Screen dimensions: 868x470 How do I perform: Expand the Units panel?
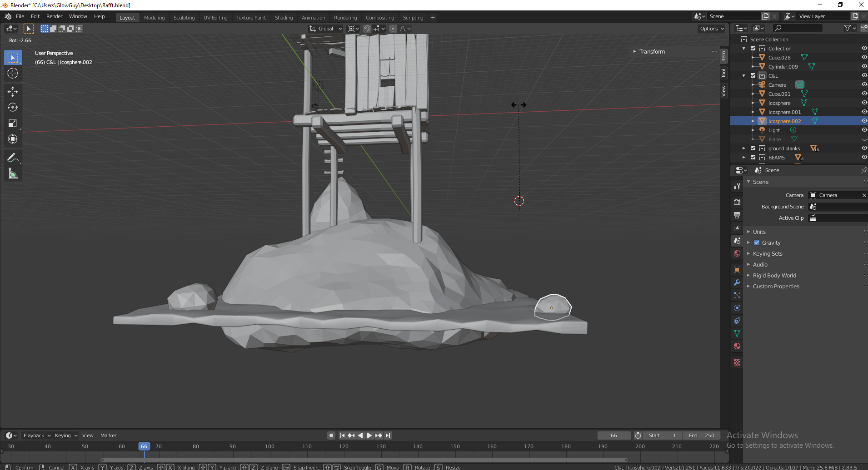click(759, 232)
